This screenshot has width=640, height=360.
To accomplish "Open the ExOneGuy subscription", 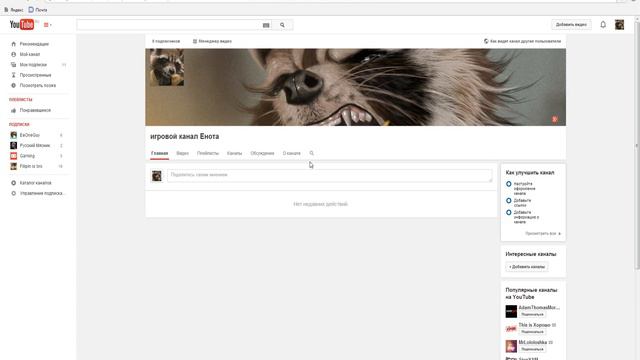I will [x=29, y=135].
